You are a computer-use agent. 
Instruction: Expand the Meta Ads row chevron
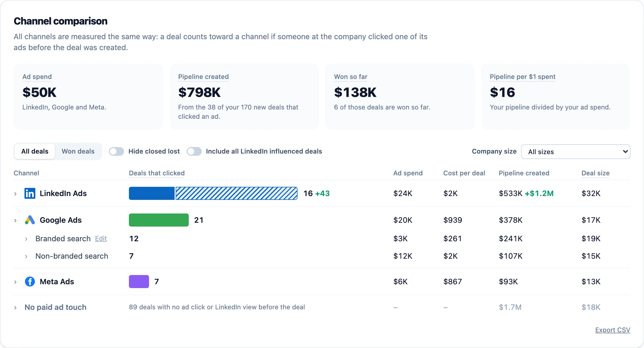point(16,282)
